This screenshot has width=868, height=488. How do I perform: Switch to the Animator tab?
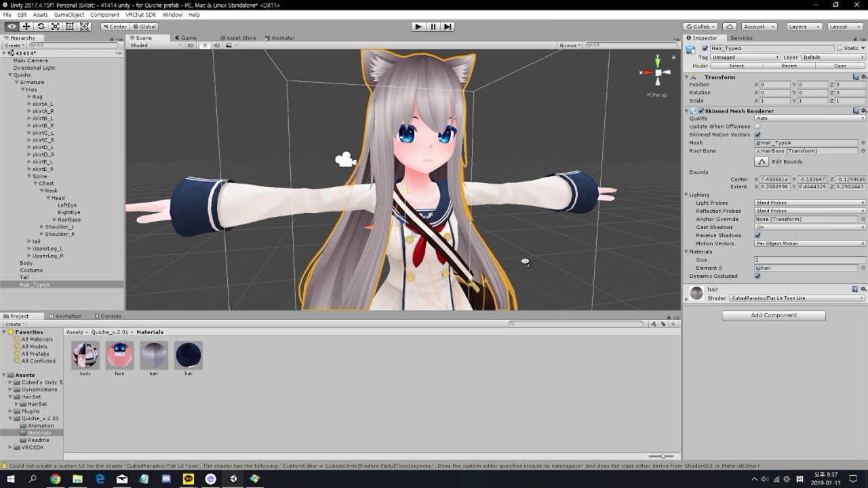point(280,38)
